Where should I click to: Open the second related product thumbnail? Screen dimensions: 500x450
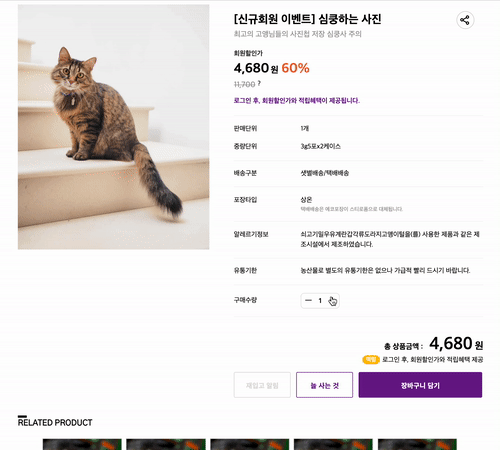tap(166, 444)
